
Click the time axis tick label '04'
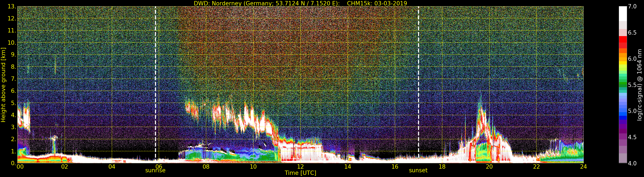click(112, 167)
